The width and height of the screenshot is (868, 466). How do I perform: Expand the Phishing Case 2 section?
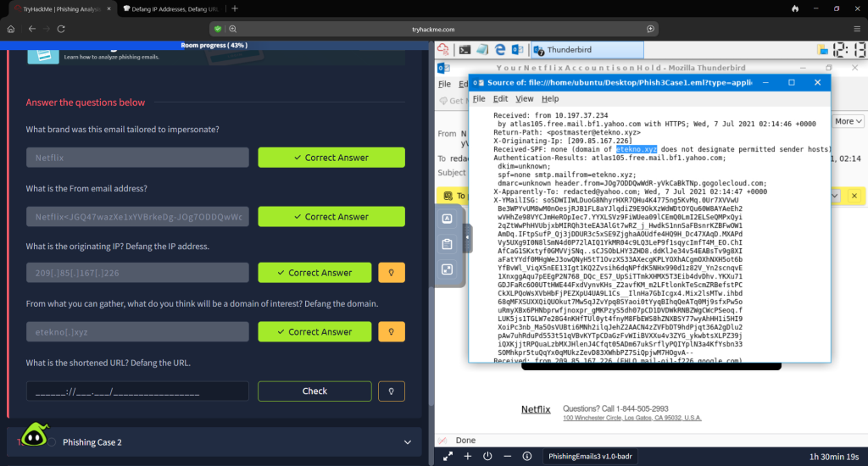(408, 442)
